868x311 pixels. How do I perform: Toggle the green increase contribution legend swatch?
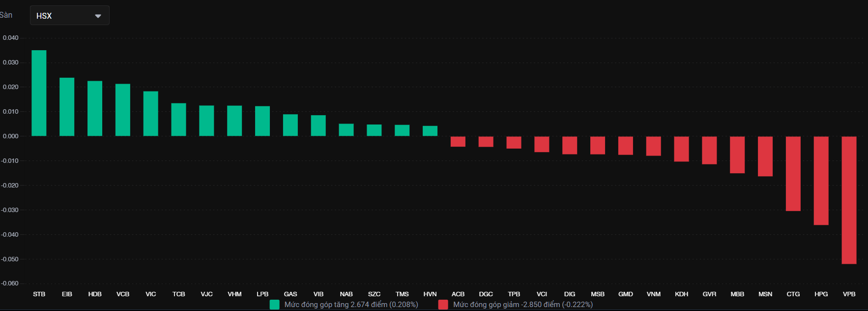[275, 305]
